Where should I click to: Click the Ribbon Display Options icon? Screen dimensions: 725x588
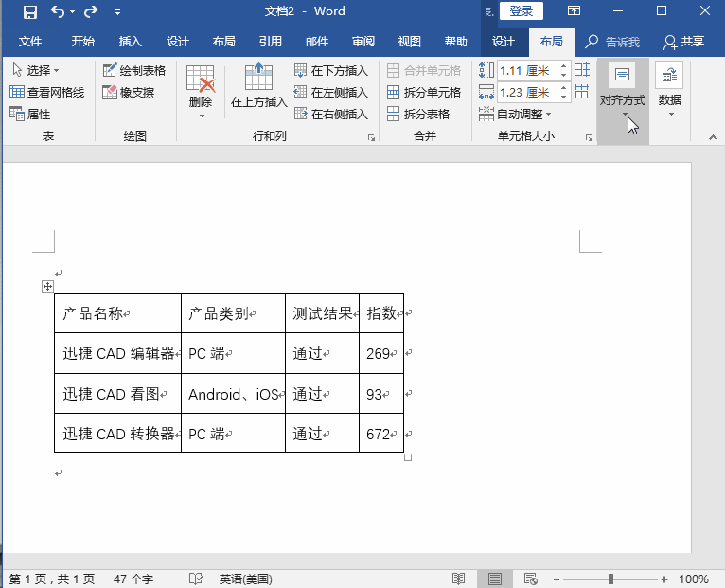pos(574,10)
